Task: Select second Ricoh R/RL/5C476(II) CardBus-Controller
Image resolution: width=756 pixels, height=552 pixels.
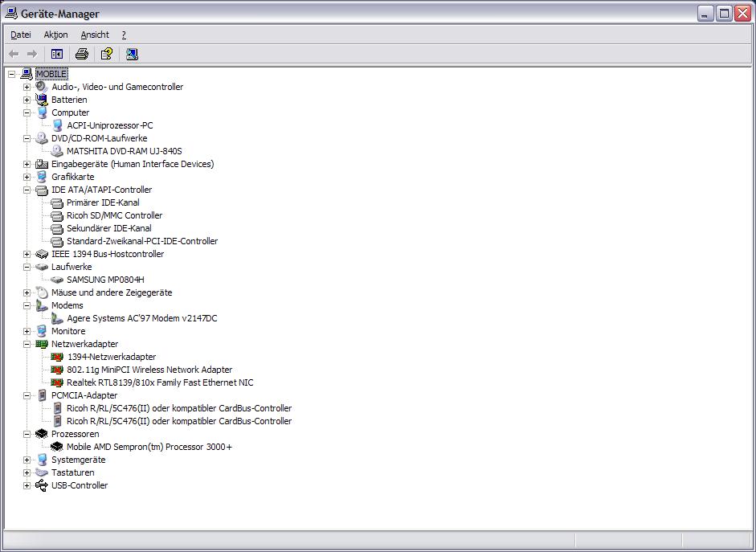Action: tap(179, 421)
